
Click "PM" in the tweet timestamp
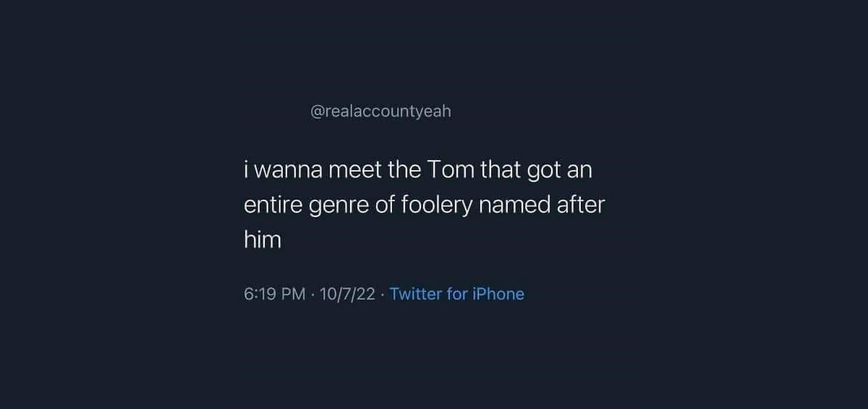(292, 294)
